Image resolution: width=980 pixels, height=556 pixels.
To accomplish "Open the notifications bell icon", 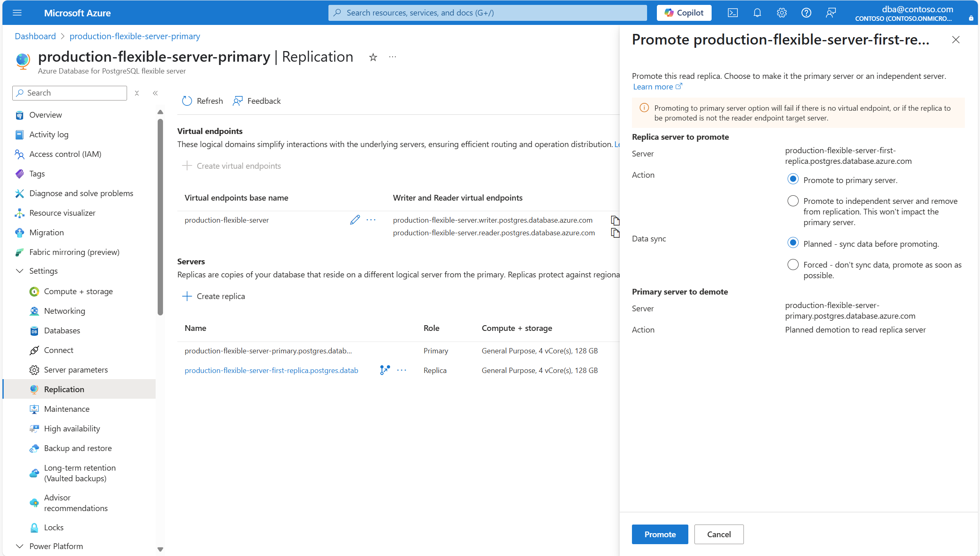I will point(757,13).
